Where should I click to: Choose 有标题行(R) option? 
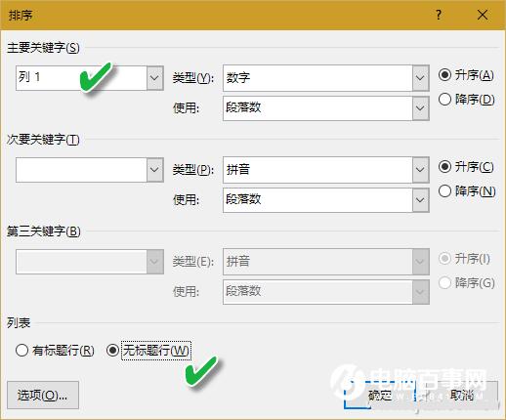[55, 351]
